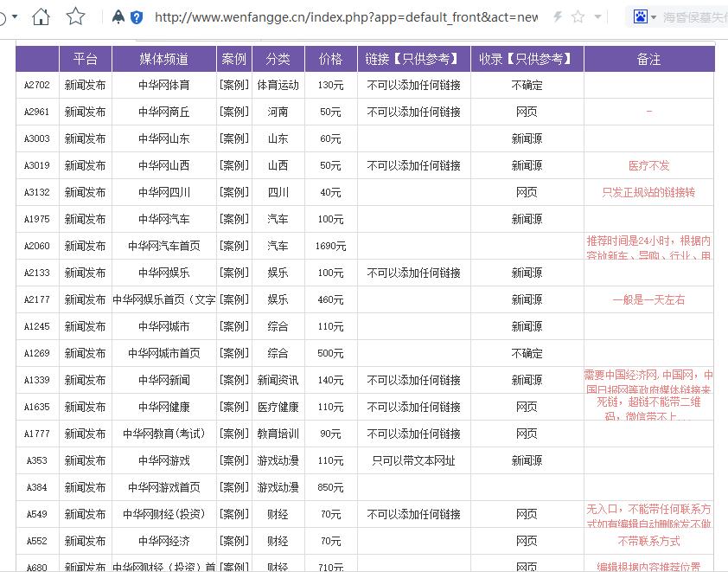Screen dimensions: 728x572
Task: Click 媒体频道 column header
Action: [164, 59]
